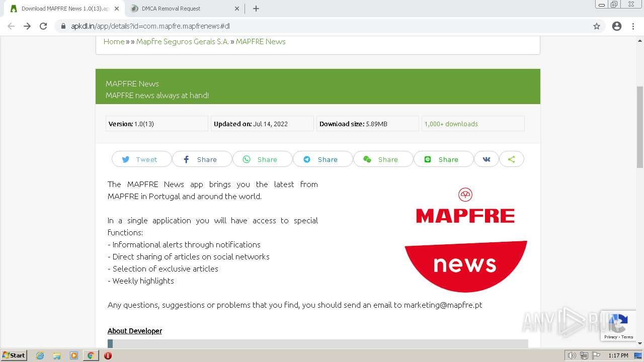Screen dimensions: 644x362
Task: Click the network tray icon
Action: (584, 355)
